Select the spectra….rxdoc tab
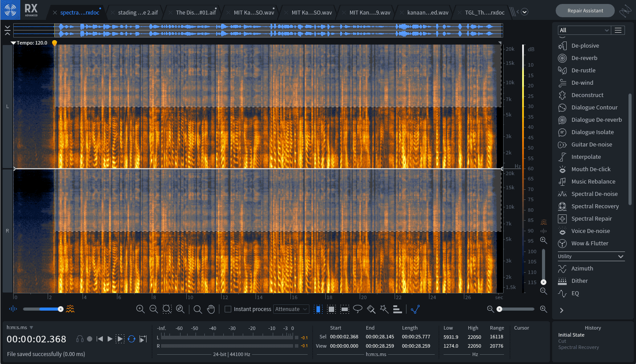636x364 pixels. [x=80, y=12]
